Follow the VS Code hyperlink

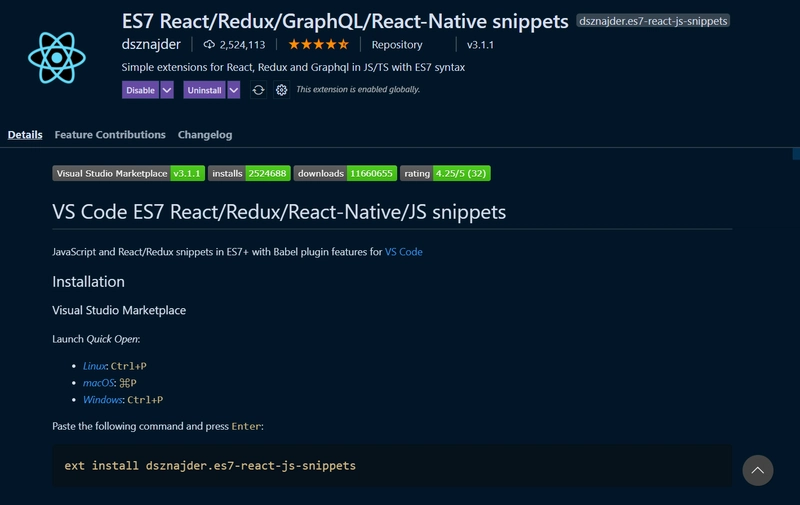click(404, 252)
